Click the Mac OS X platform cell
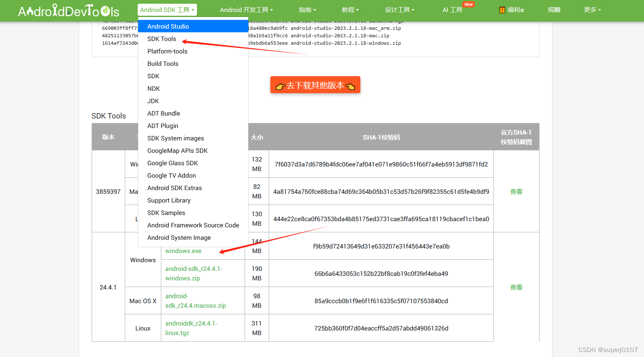 (143, 301)
